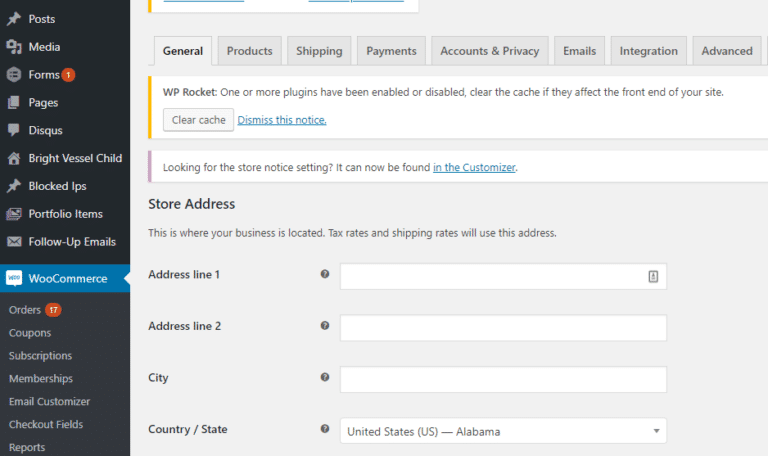Click help icon beside City
Screen dimensions: 768x456
click(325, 377)
